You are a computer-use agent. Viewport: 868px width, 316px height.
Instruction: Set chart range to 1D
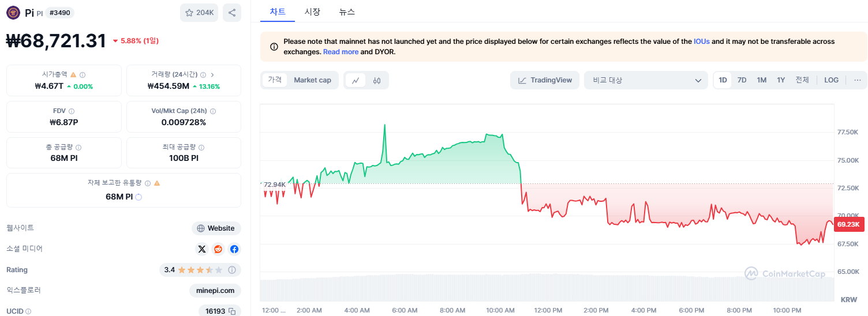723,80
